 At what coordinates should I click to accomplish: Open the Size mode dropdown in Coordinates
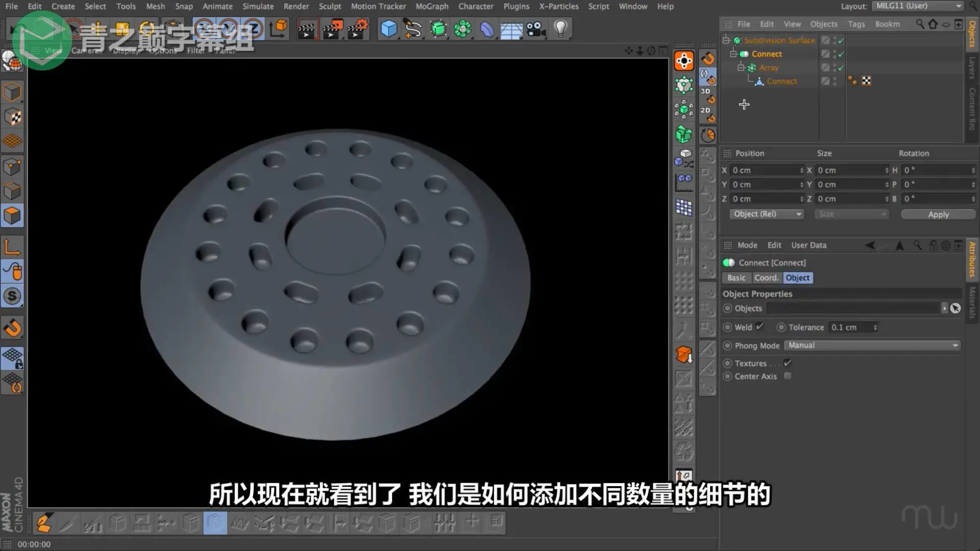pyautogui.click(x=851, y=214)
